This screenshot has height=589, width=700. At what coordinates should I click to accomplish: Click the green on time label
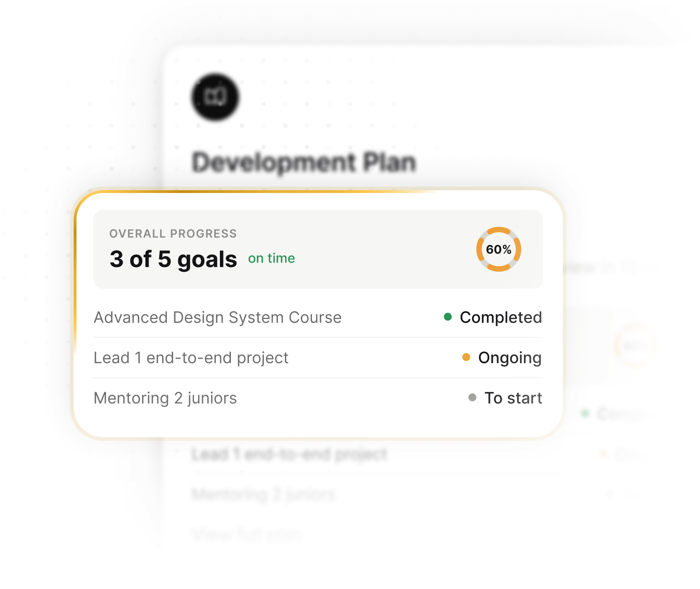(271, 258)
